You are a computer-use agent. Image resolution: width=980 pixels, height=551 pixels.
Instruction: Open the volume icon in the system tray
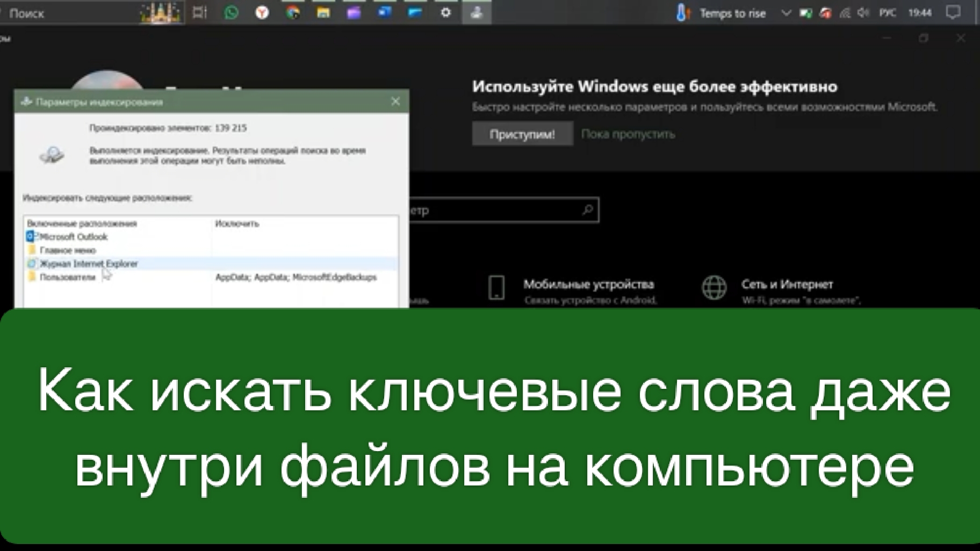863,13
